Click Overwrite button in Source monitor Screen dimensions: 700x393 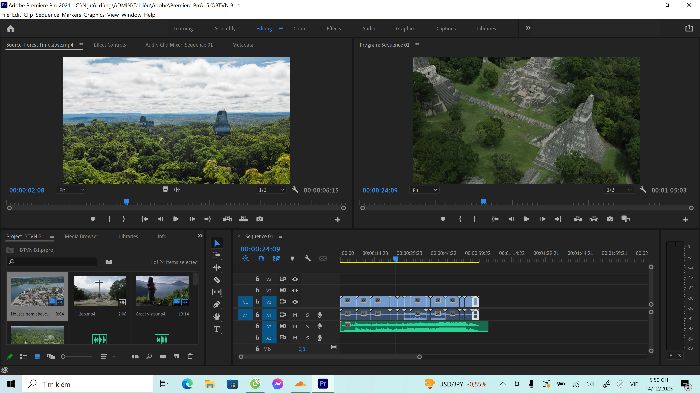(x=243, y=219)
